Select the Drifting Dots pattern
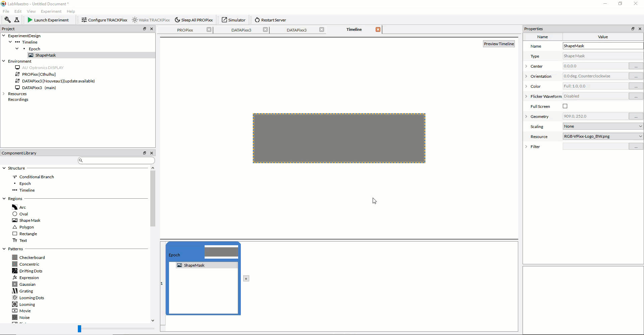The height and width of the screenshot is (335, 644). tap(31, 271)
